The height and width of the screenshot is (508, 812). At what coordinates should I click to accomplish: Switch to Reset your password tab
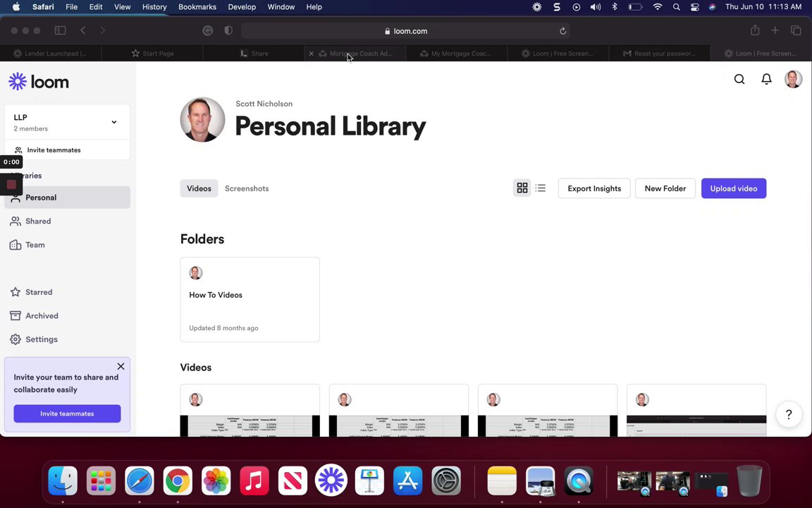coord(660,54)
